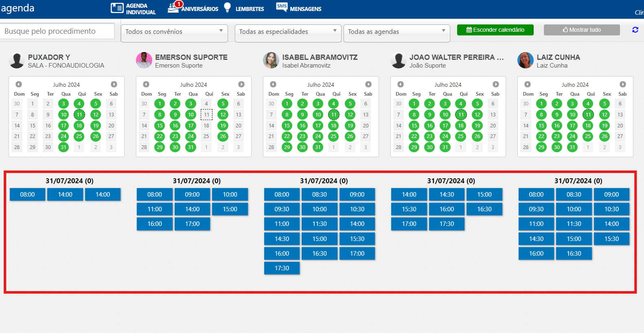Open Todas as agendas dropdown
Image resolution: width=644 pixels, height=333 pixels.
pos(397,33)
